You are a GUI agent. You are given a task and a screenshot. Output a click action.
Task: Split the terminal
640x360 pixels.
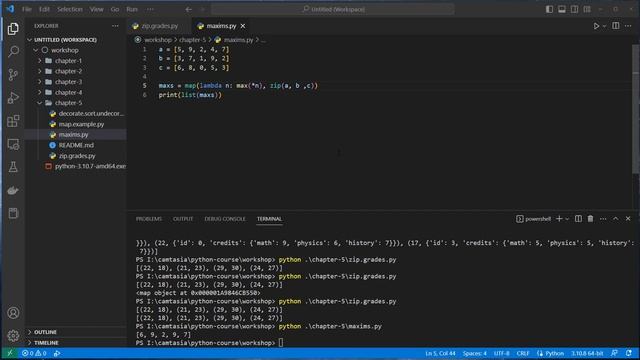click(x=578, y=219)
